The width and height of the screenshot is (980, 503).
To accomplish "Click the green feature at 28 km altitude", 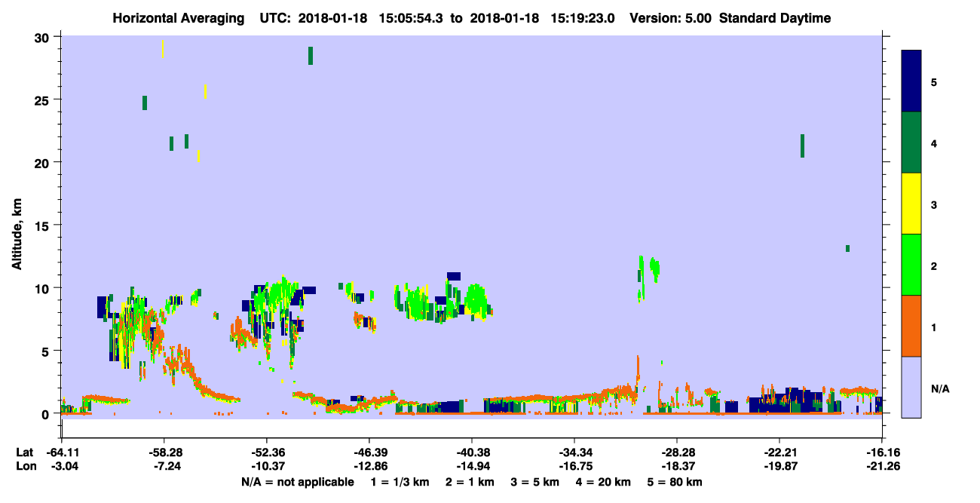I will (x=310, y=56).
